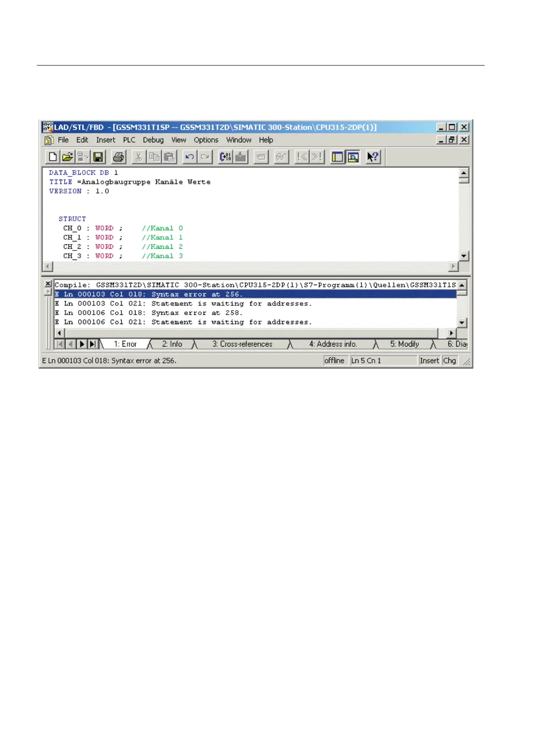534x756 pixels.
Task: Click the //Kanal 3 comment
Action: (162, 256)
